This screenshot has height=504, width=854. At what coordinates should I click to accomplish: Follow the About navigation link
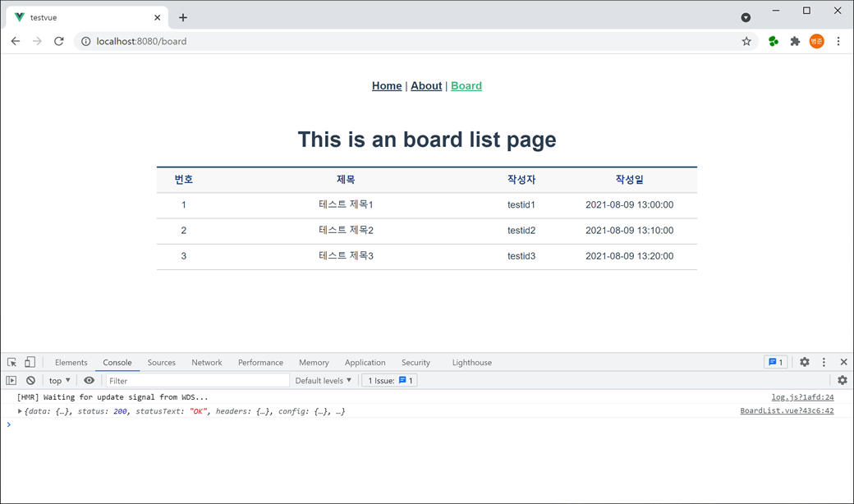point(426,86)
